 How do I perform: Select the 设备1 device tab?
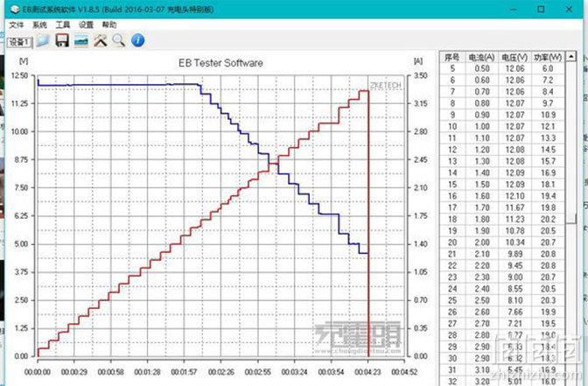pyautogui.click(x=19, y=42)
